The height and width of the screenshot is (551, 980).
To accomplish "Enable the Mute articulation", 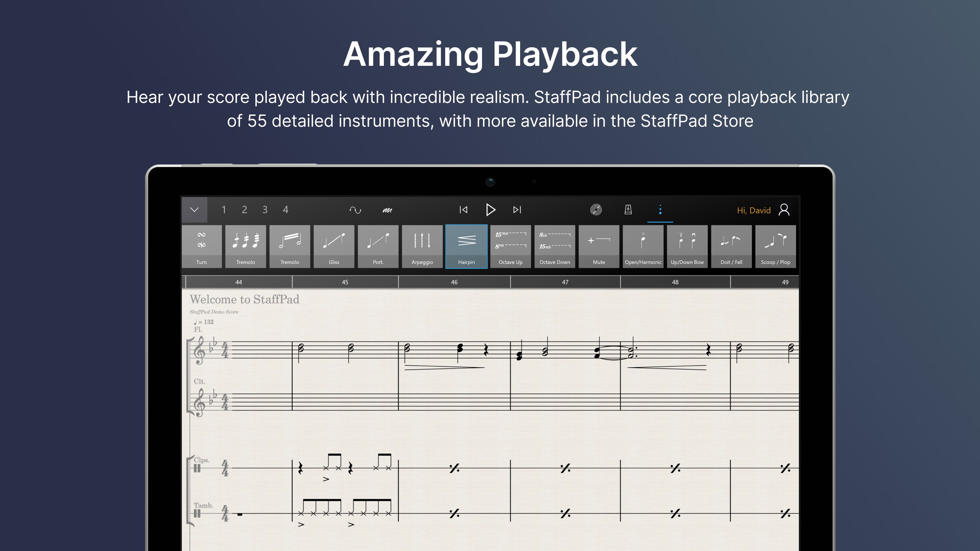I will [x=599, y=246].
